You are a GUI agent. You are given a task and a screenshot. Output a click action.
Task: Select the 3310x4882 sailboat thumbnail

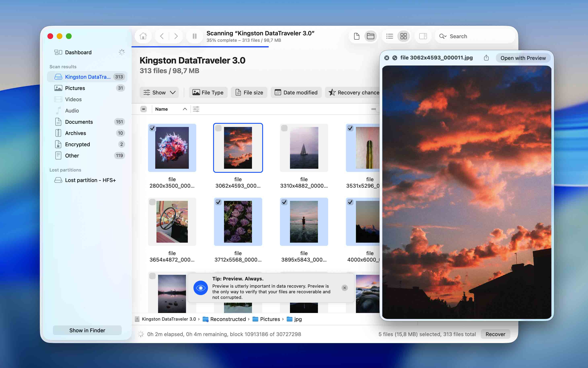click(x=304, y=148)
